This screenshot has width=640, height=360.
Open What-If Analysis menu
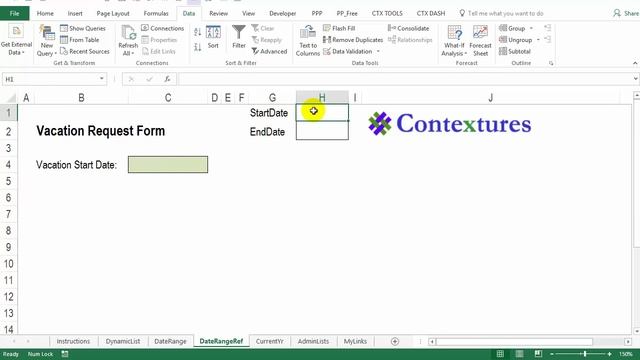pyautogui.click(x=454, y=40)
